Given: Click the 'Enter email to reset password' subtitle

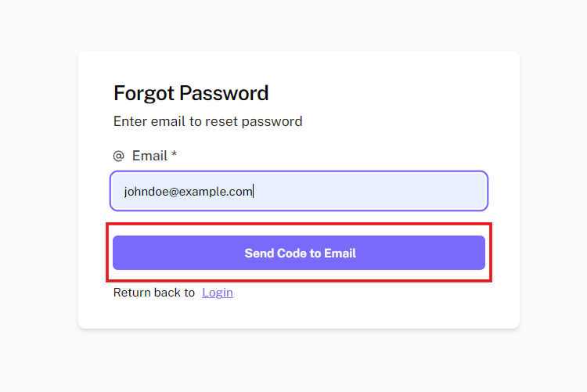Looking at the screenshot, I should 207,121.
